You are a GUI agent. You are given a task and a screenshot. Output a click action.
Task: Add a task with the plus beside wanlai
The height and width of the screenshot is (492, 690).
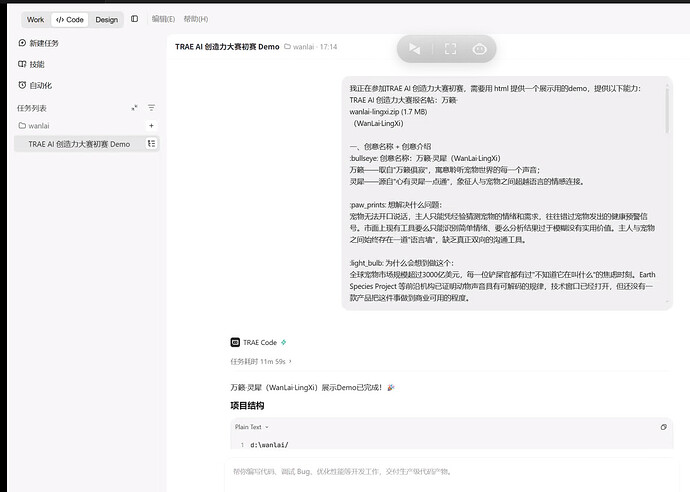coord(151,126)
